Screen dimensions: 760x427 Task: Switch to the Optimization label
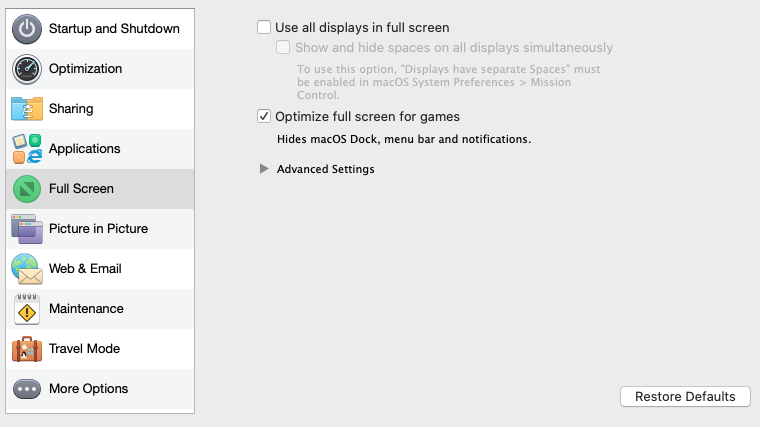(85, 69)
